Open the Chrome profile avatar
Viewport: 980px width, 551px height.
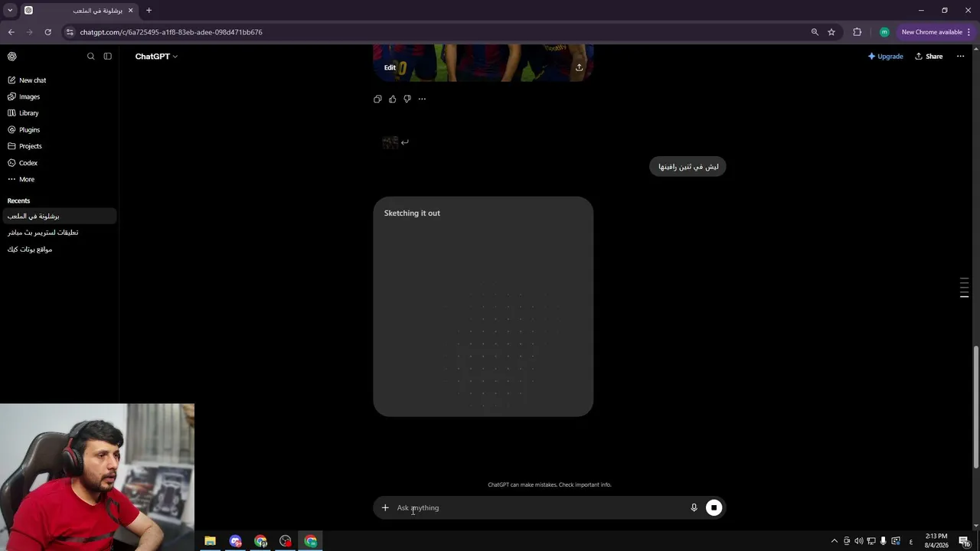click(x=884, y=32)
